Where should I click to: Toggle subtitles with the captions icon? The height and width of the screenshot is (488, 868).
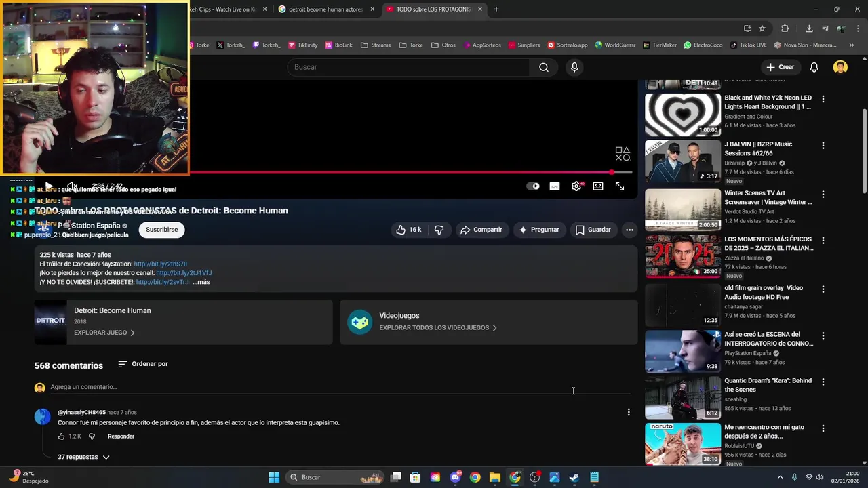click(x=555, y=186)
